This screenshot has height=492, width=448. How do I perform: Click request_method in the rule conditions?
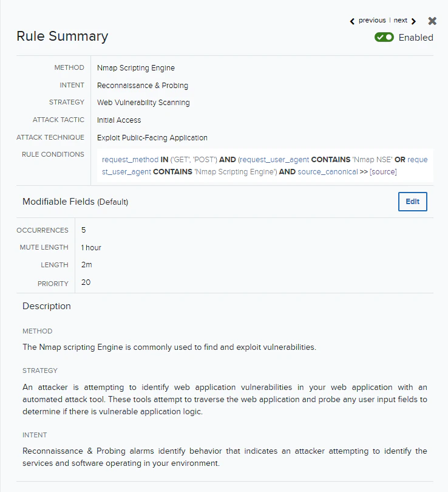pos(130,160)
